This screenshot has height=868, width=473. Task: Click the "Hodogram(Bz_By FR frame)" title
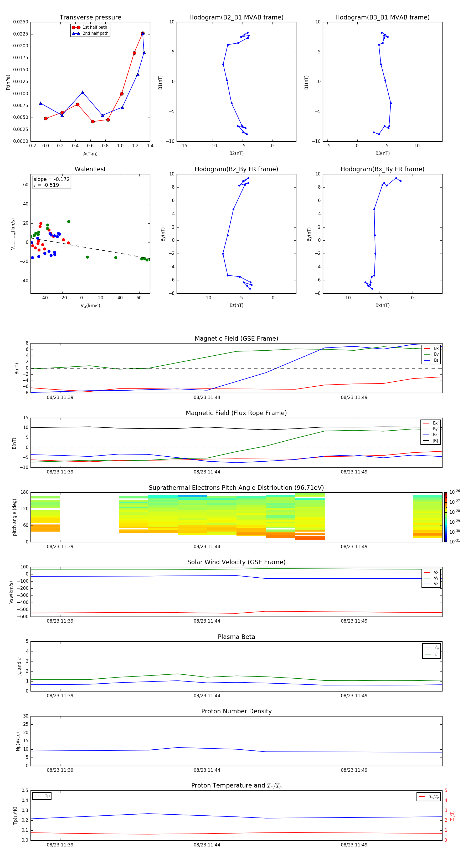236,169
